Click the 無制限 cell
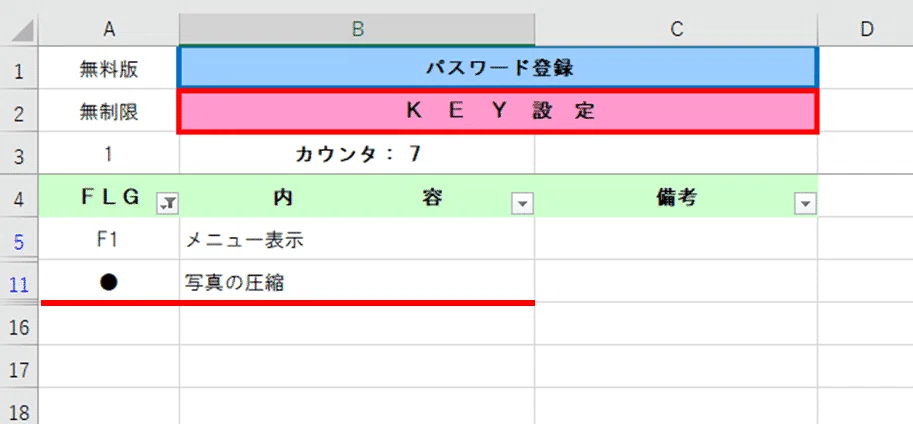The height and width of the screenshot is (424, 913). point(109,111)
